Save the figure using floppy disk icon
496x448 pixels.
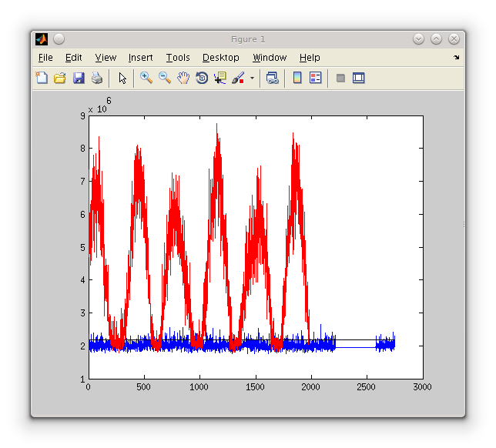tap(79, 78)
